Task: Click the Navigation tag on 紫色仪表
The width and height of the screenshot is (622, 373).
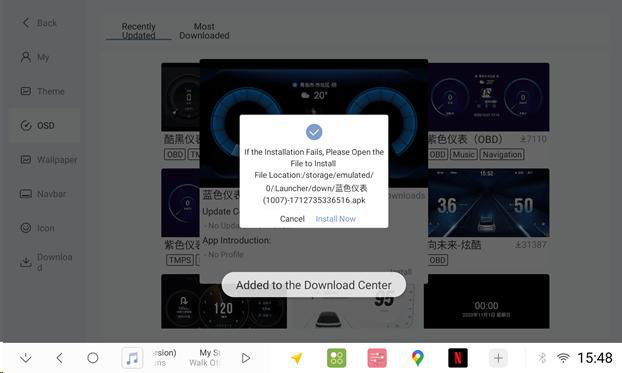Action: 502,154
